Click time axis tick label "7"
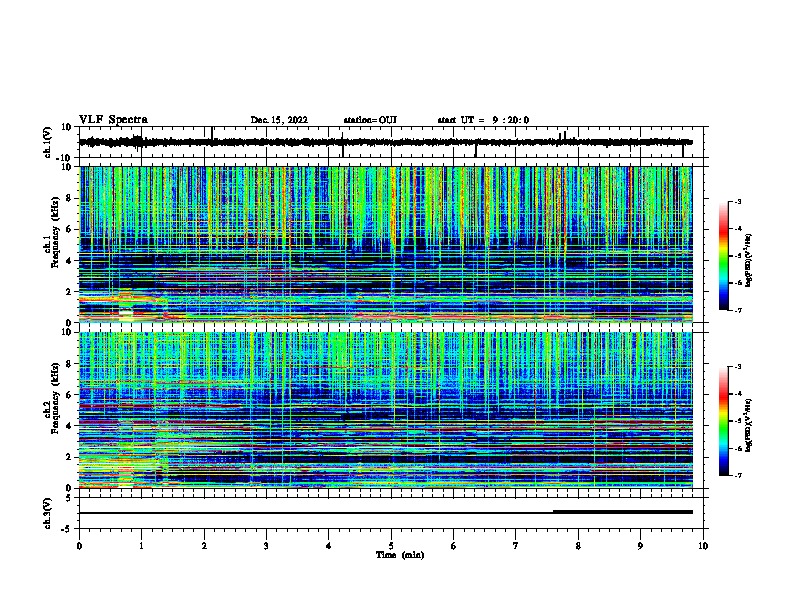Screen dimensions: 792x612 pos(516,546)
